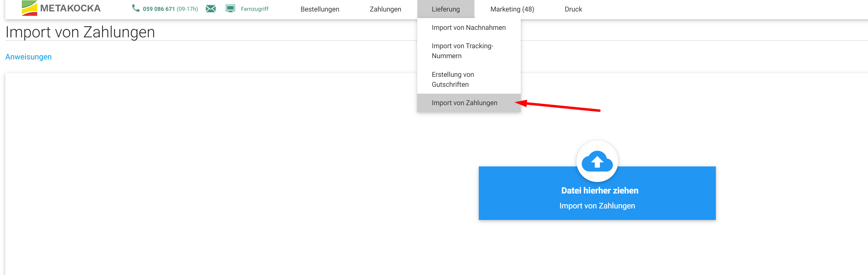Viewport: 868px width, 275px height.
Task: Open the email envelope icon
Action: click(211, 9)
